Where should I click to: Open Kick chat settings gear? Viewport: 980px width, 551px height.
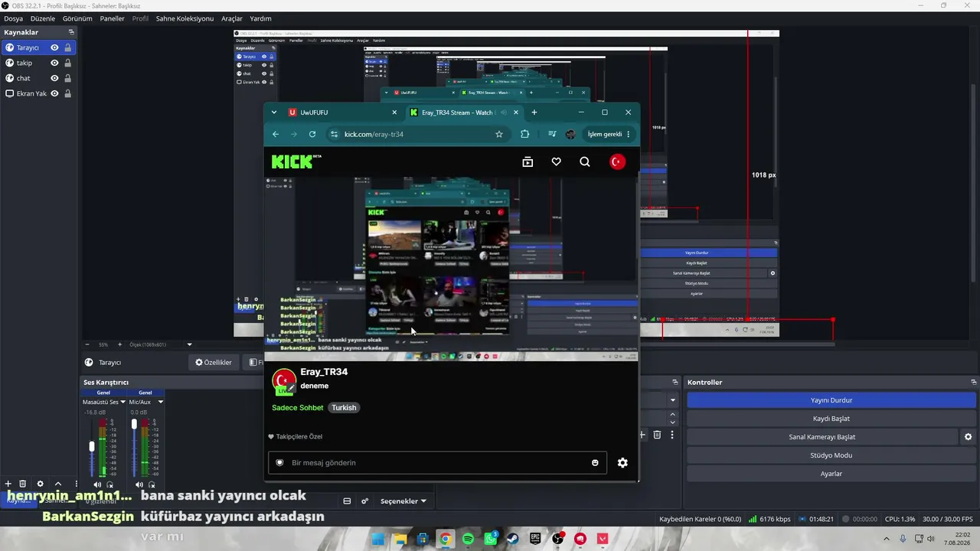(622, 462)
